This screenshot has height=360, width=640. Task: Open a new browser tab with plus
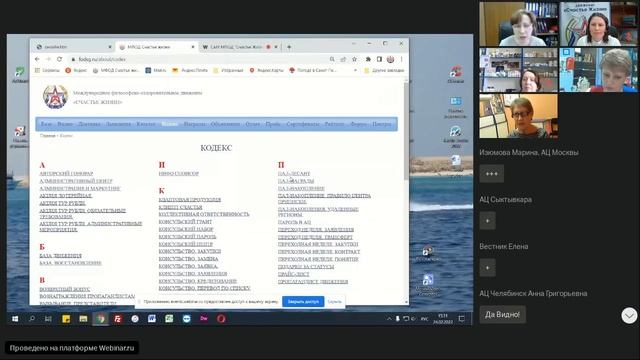(289, 47)
